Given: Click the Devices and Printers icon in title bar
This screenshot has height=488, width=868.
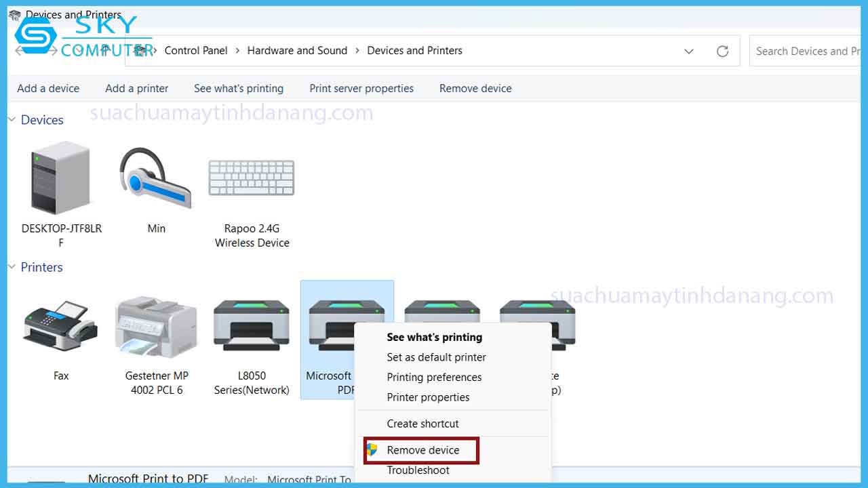Looking at the screenshot, I should tap(15, 14).
